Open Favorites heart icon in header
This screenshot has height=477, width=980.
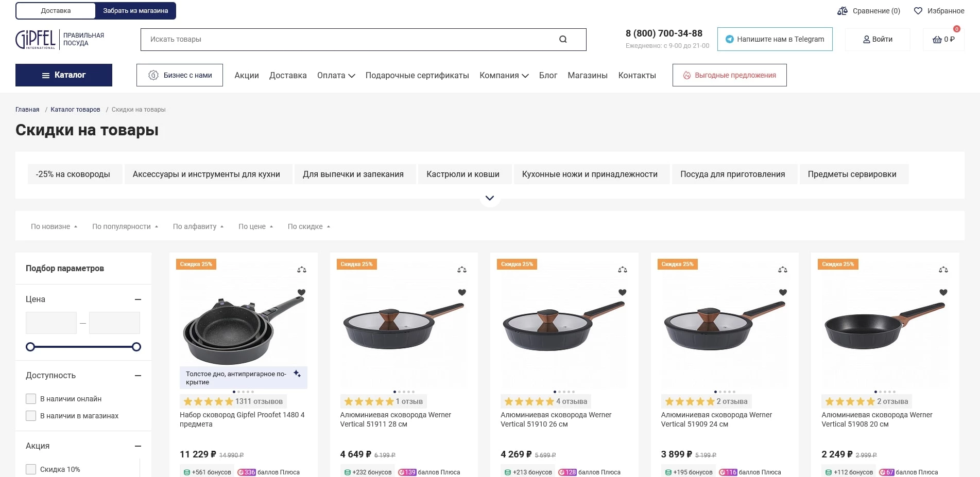(x=918, y=11)
